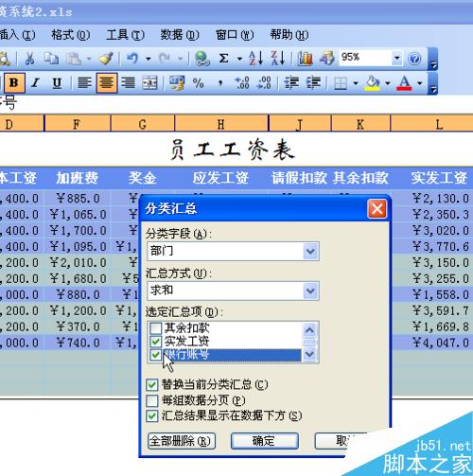Click the 加班费 header cell
This screenshot has width=473, height=476.
click(78, 178)
